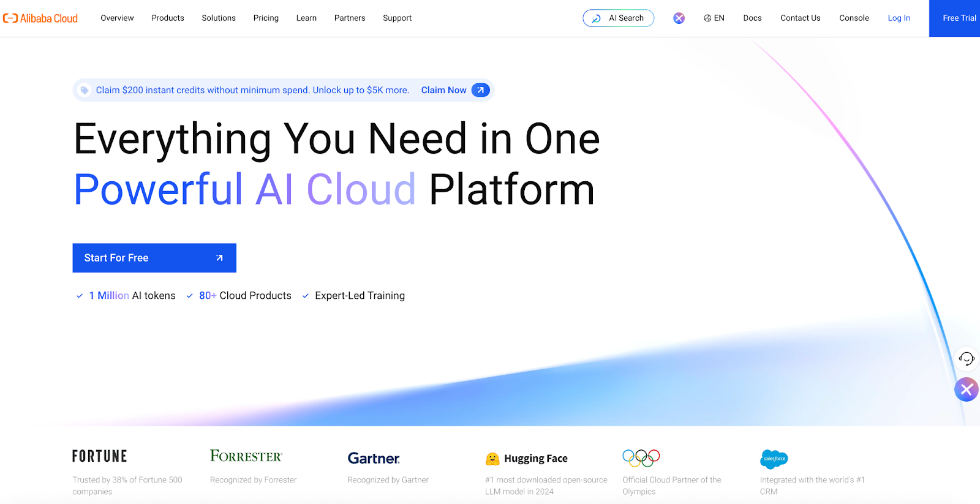Click the Hugging Face name text
Screen dimensions: 980x504
pyautogui.click(x=536, y=459)
